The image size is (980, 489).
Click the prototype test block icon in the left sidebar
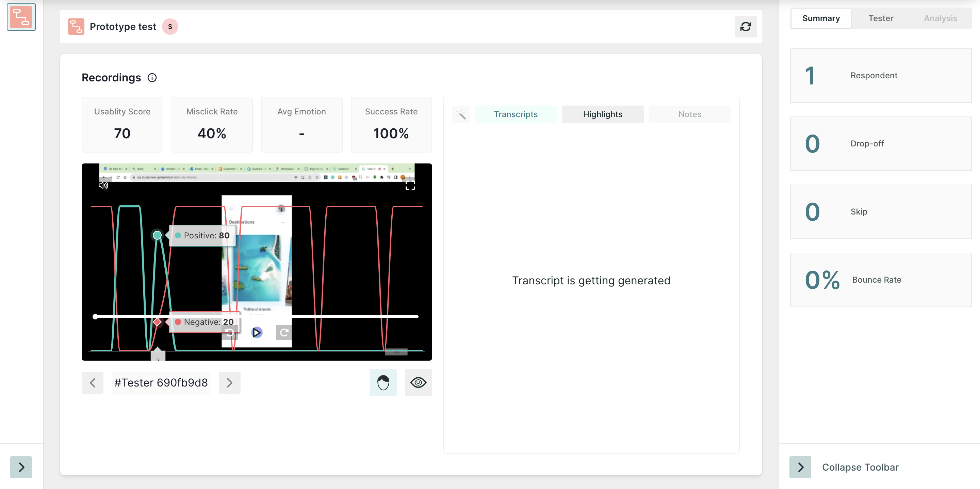21,17
